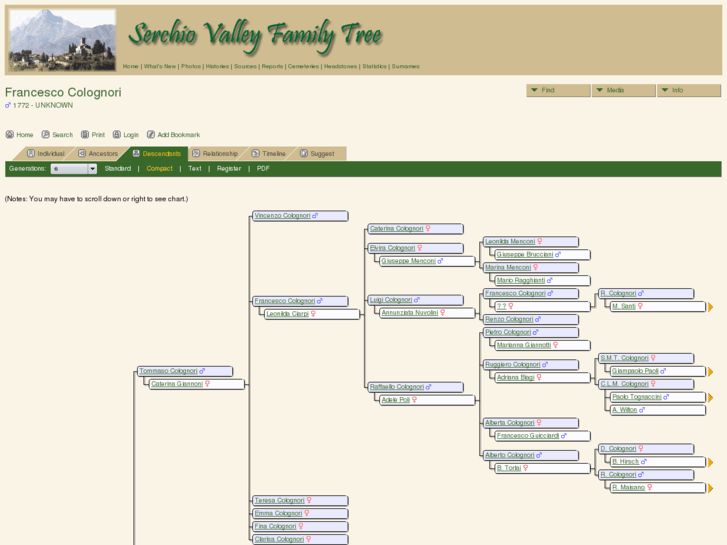Select Compact chart format
The height and width of the screenshot is (545, 727).
click(x=159, y=168)
